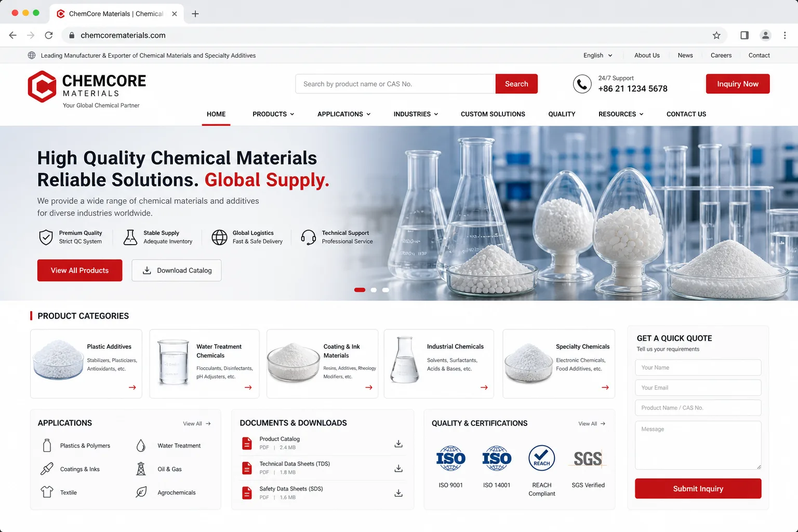This screenshot has width=798, height=532.
Task: Open the Quality navigation item
Action: (562, 114)
